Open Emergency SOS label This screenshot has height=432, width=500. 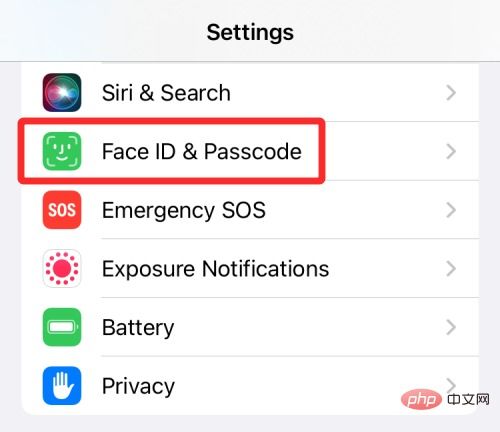pos(184,211)
